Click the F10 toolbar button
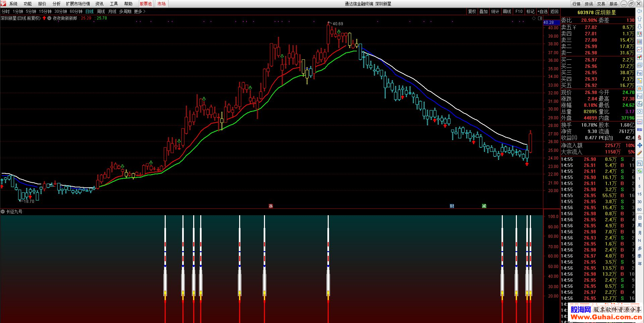644x323 pixels. 519,11
